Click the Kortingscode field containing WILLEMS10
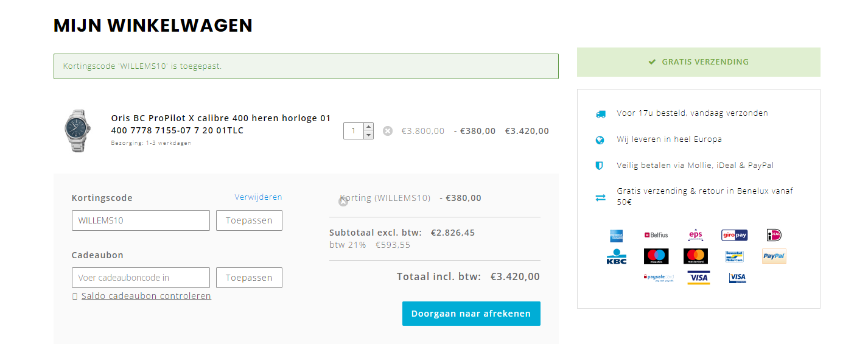 pyautogui.click(x=141, y=220)
